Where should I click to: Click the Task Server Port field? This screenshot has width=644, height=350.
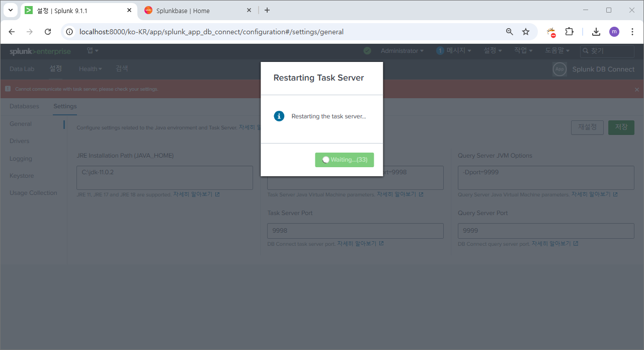pyautogui.click(x=355, y=231)
